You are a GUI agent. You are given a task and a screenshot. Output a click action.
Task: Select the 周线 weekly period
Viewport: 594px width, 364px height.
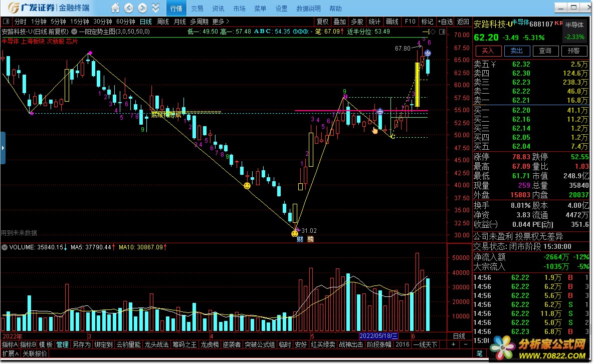pyautogui.click(x=162, y=22)
